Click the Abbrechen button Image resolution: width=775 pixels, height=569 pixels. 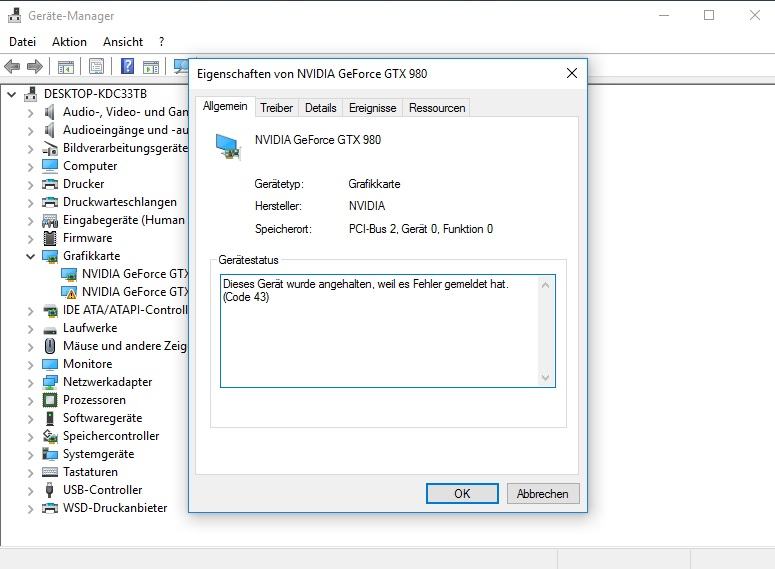tap(543, 493)
